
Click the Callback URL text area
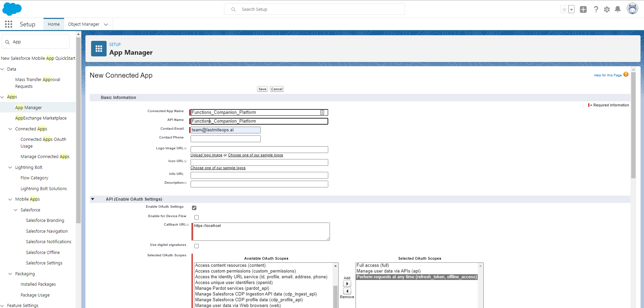[261, 232]
